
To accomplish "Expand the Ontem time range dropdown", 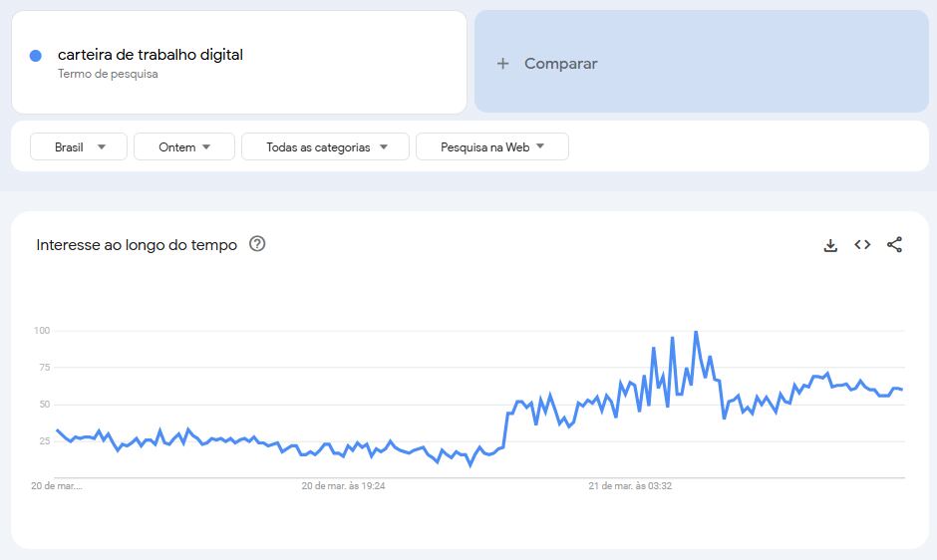I will click(x=184, y=146).
